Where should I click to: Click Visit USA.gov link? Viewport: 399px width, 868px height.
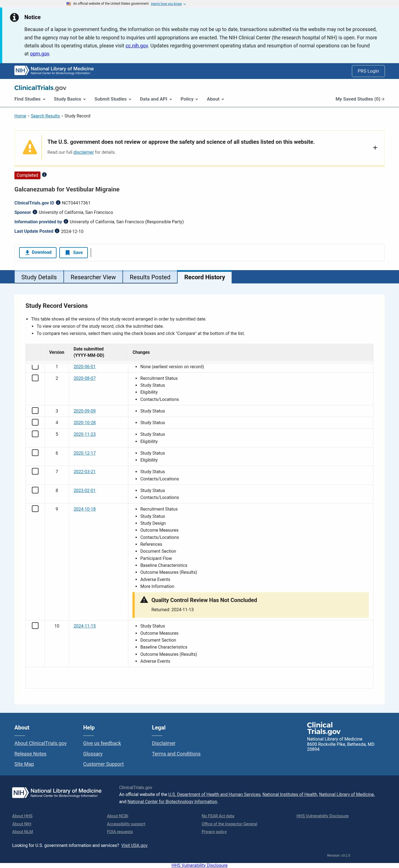point(134,845)
